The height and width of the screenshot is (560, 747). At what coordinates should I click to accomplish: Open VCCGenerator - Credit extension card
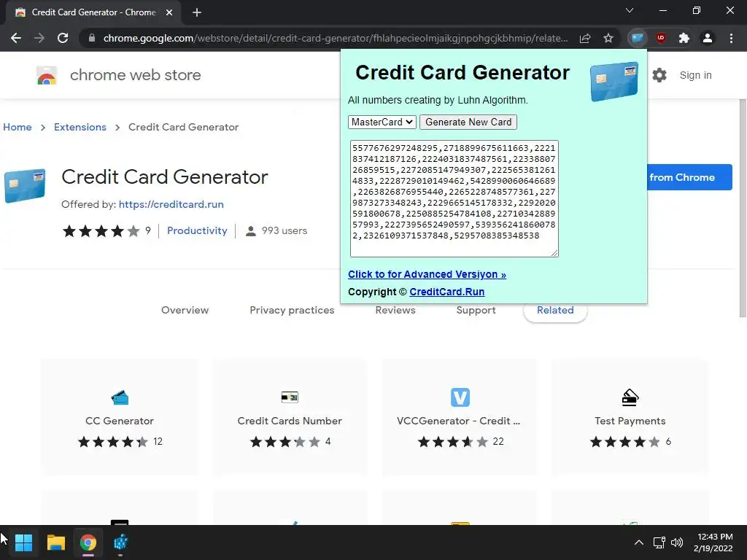pyautogui.click(x=460, y=416)
